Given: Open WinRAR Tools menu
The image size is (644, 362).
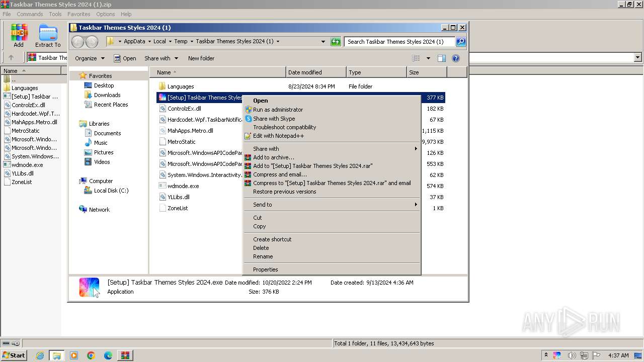Looking at the screenshot, I should click(55, 14).
